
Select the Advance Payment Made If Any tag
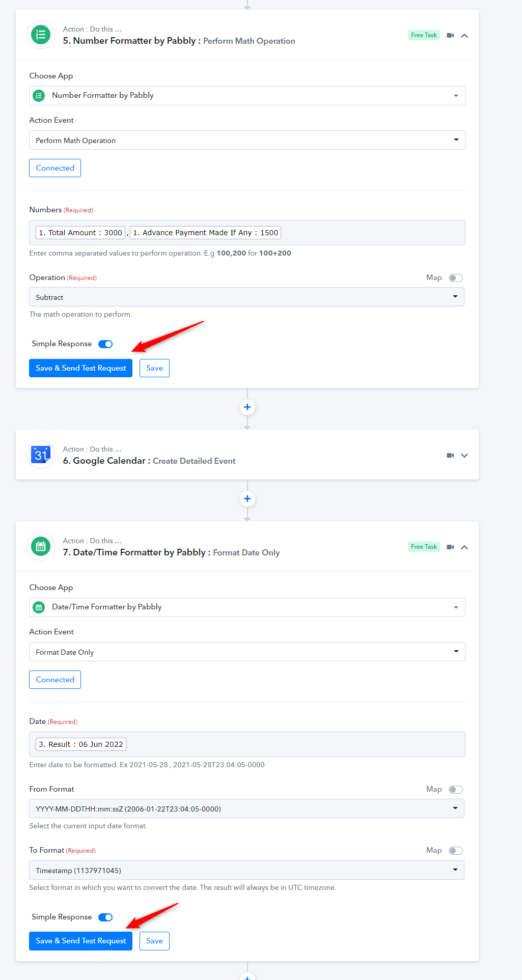[x=206, y=233]
